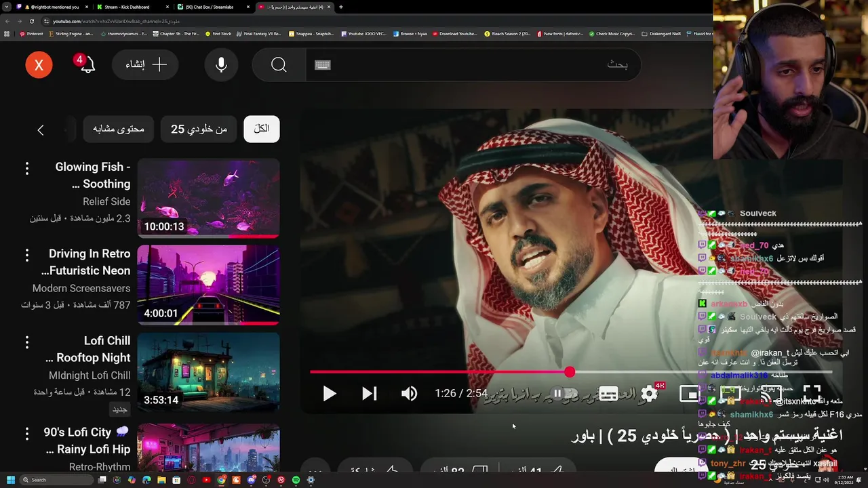
Task: Open Lofi Chill Rooftop Night thumbnail
Action: [x=208, y=371]
